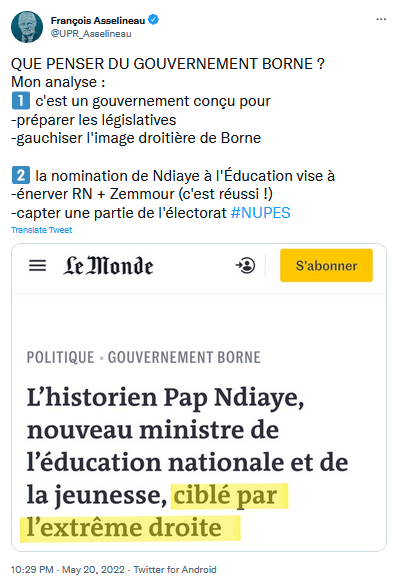Viewport: 397px width, 583px height.
Task: Click highlighted text 'ciblé par'
Action: pos(225,495)
